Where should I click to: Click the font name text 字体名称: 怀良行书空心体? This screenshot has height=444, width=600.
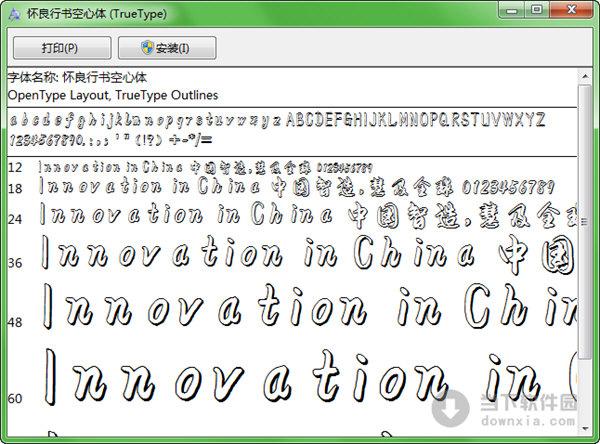77,77
